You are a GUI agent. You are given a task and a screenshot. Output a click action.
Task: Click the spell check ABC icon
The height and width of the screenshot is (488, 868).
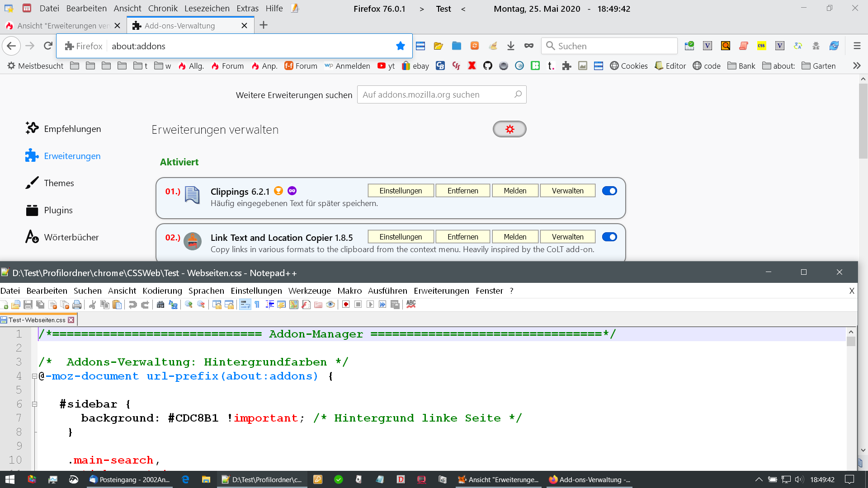click(410, 304)
